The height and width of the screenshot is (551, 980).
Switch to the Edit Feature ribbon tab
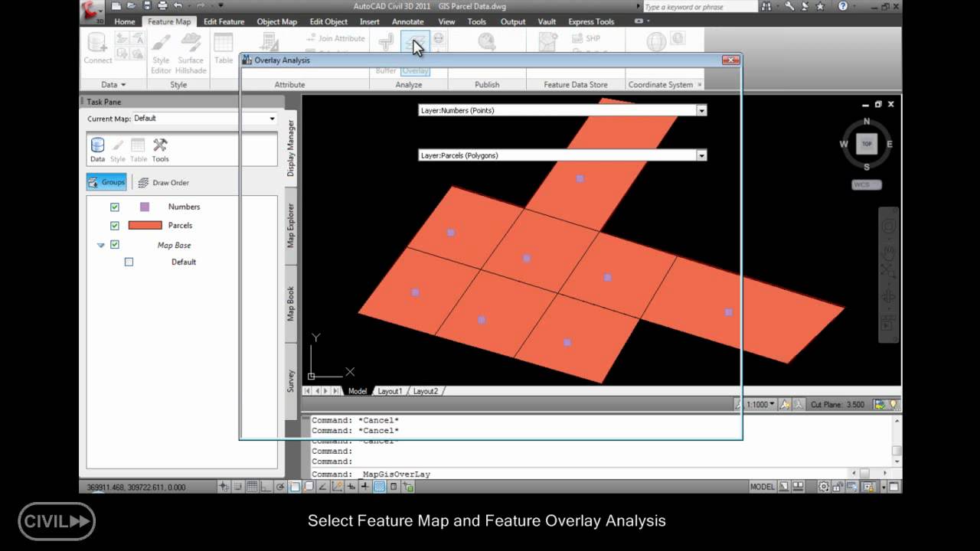pos(224,21)
